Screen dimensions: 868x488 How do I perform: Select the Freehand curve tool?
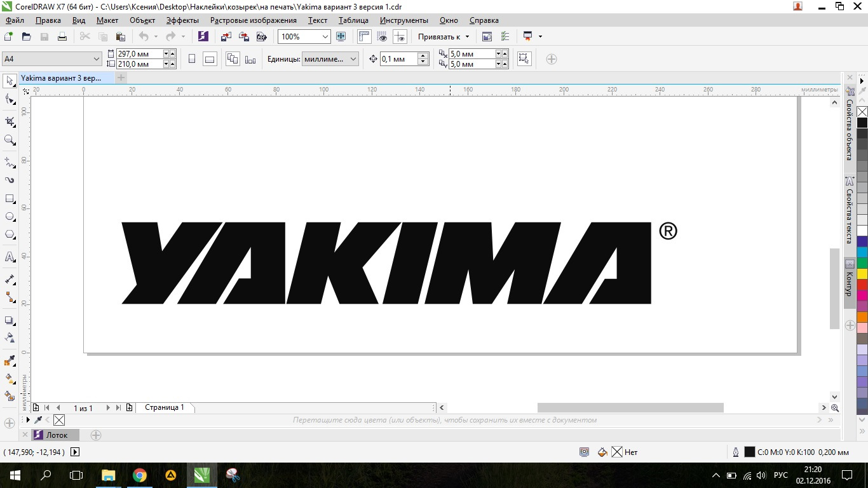point(10,162)
